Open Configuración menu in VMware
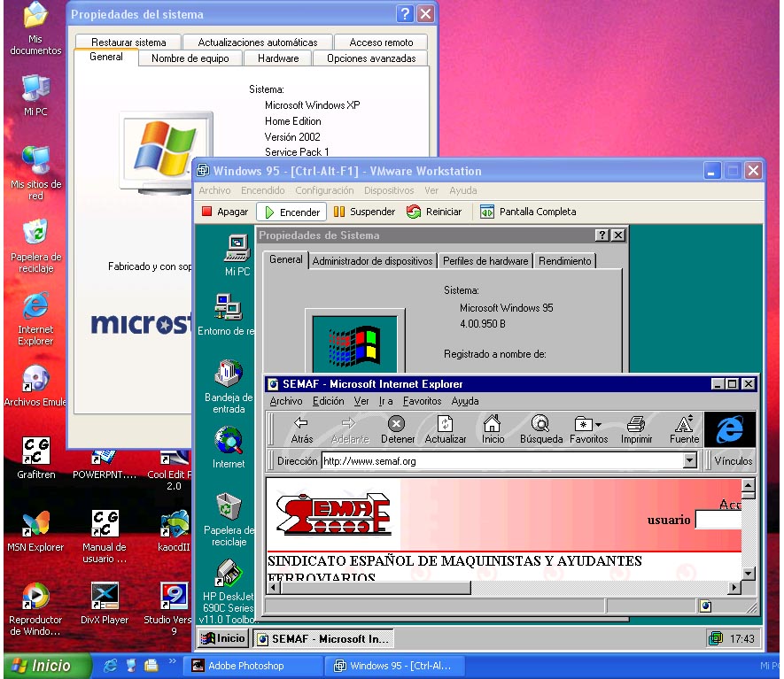 pyautogui.click(x=324, y=190)
